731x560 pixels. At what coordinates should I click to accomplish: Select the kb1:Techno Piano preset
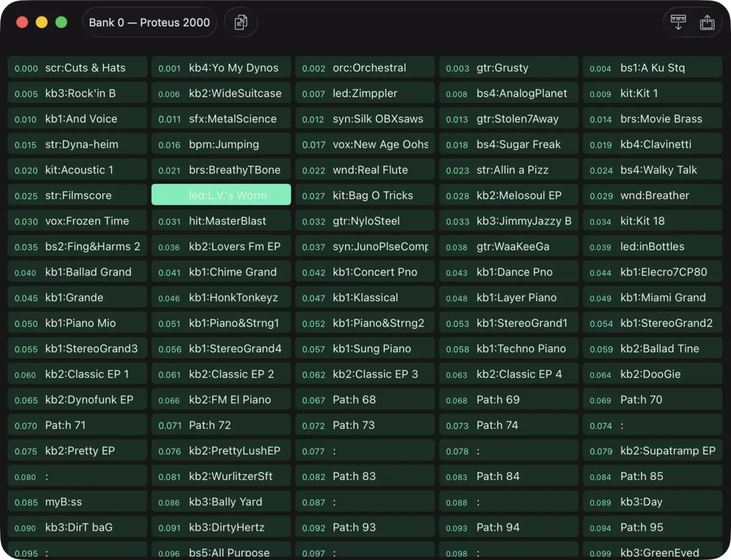pos(509,349)
